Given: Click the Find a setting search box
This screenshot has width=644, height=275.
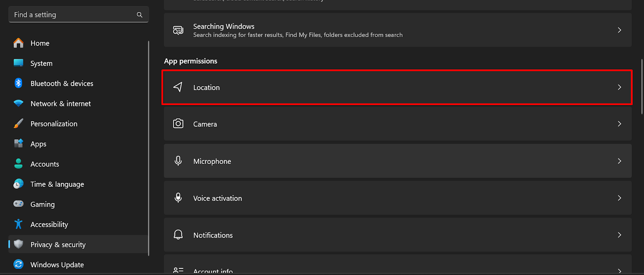Looking at the screenshot, I should tap(78, 14).
